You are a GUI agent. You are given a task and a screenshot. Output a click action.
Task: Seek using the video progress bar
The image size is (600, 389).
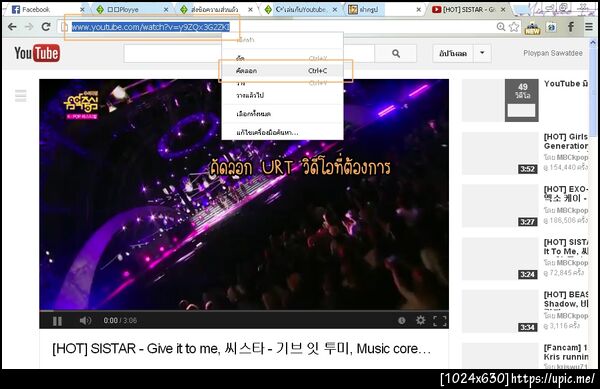[244, 311]
